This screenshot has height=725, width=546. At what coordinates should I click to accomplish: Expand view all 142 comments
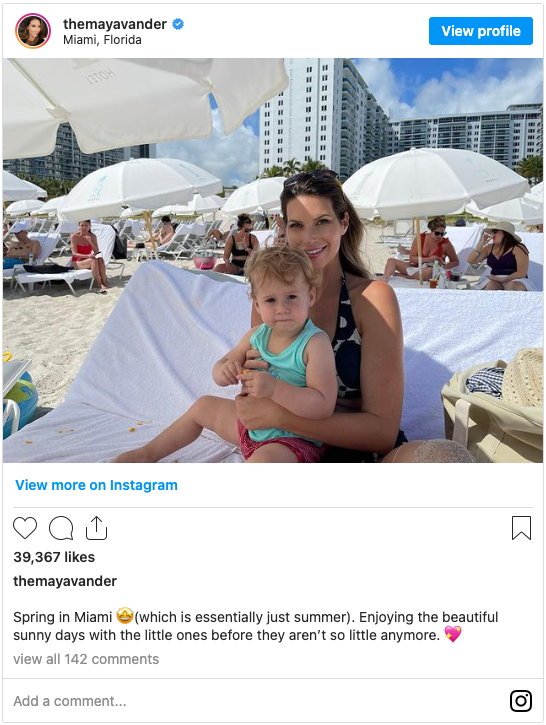pyautogui.click(x=86, y=659)
